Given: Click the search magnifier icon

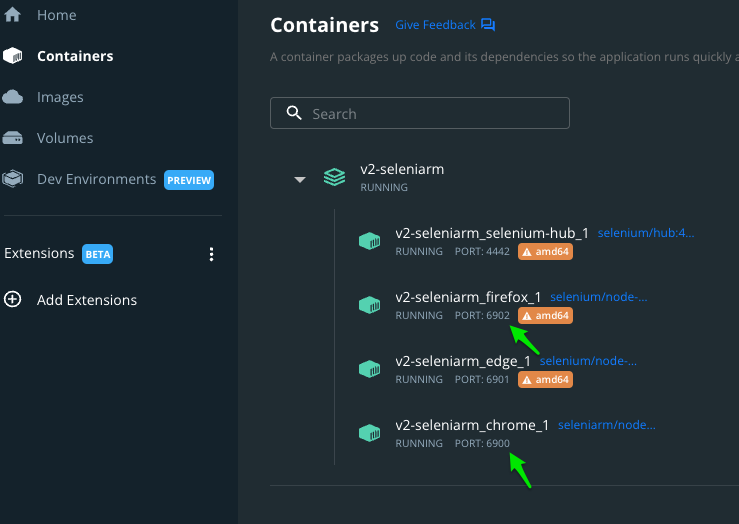Looking at the screenshot, I should click(x=294, y=113).
